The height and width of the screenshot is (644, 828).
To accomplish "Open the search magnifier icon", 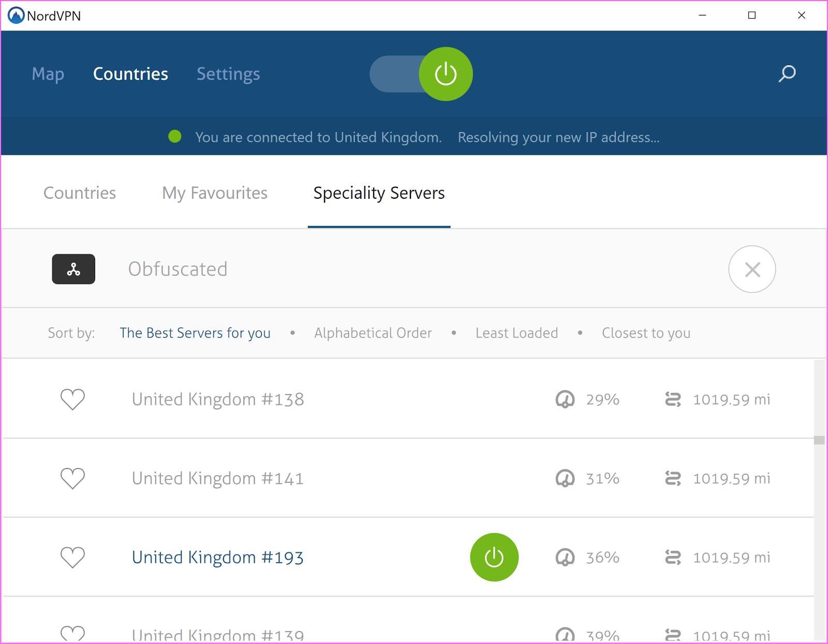I will click(x=787, y=74).
